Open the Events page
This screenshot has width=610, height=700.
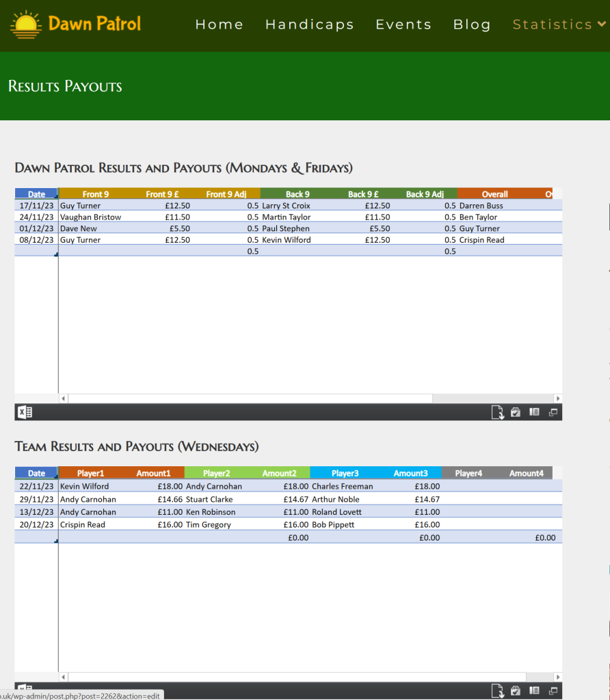pyautogui.click(x=403, y=25)
